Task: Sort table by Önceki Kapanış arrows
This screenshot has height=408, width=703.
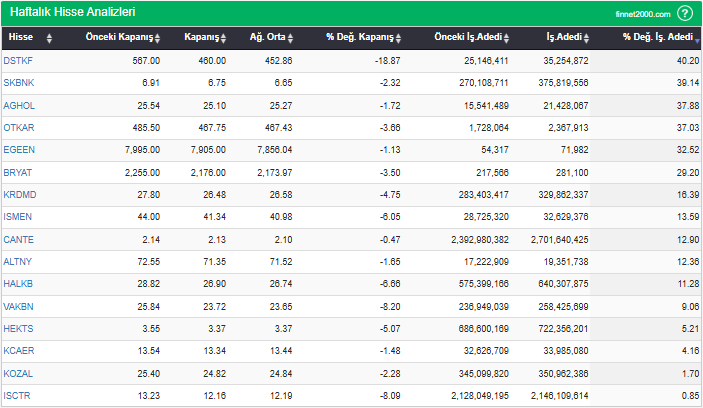Action: click(x=159, y=38)
